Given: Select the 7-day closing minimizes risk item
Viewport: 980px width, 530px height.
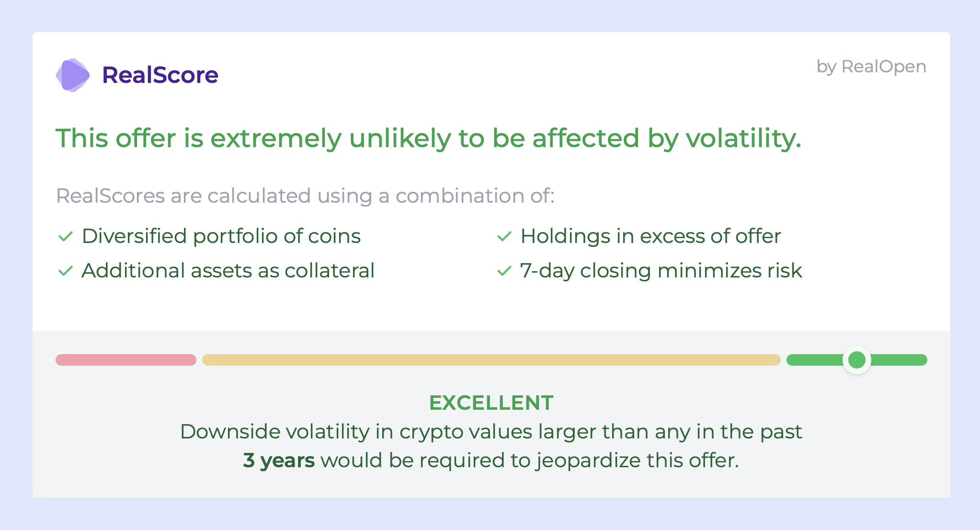Looking at the screenshot, I should click(x=661, y=271).
